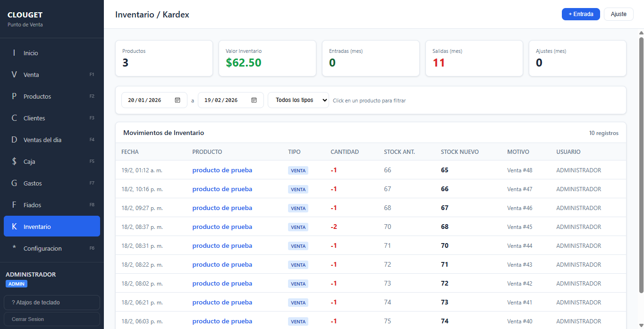Open calendar picker for start date 20/01/2026
Screen dimensions: 644x329
tap(178, 100)
